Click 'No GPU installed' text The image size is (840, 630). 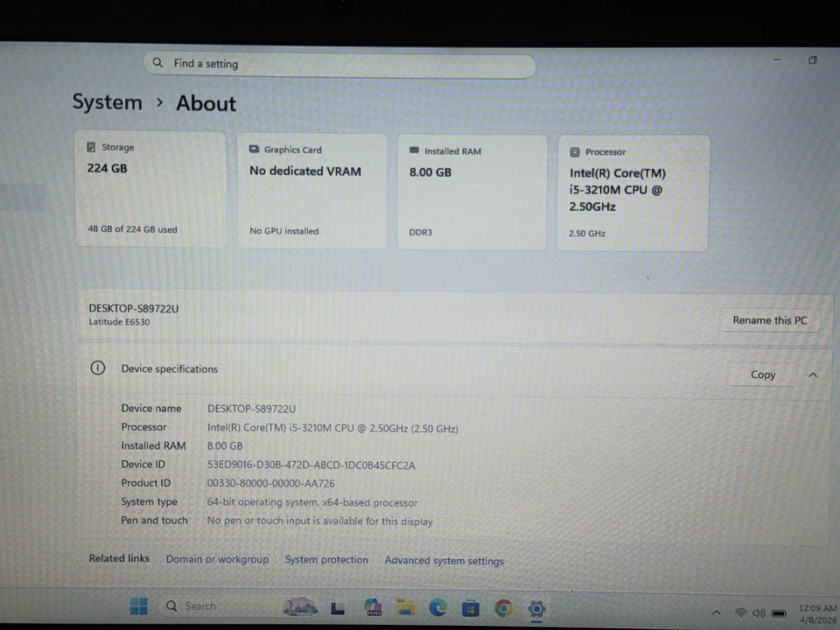[x=283, y=231]
